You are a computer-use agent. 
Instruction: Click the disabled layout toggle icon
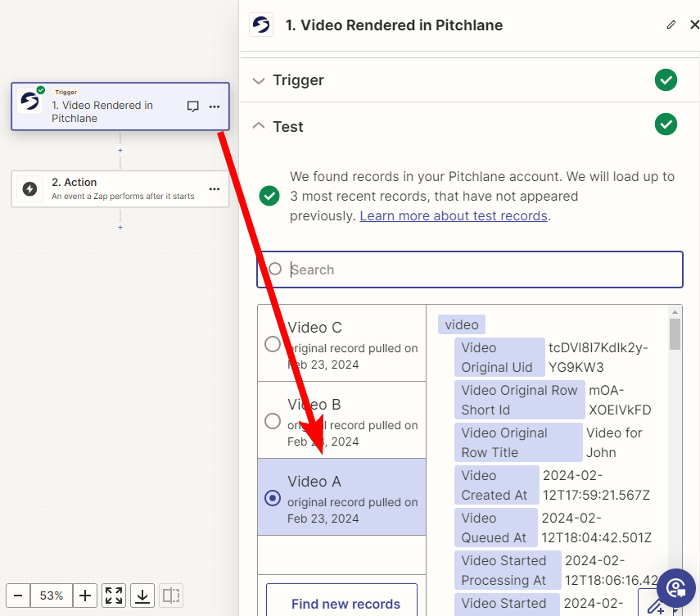[x=171, y=596]
